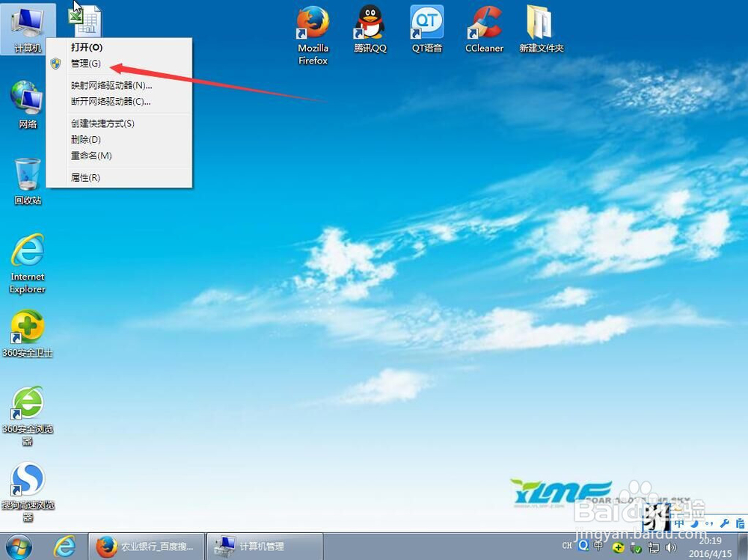
Task: Click the CH language indicator in the tray
Action: click(x=567, y=546)
